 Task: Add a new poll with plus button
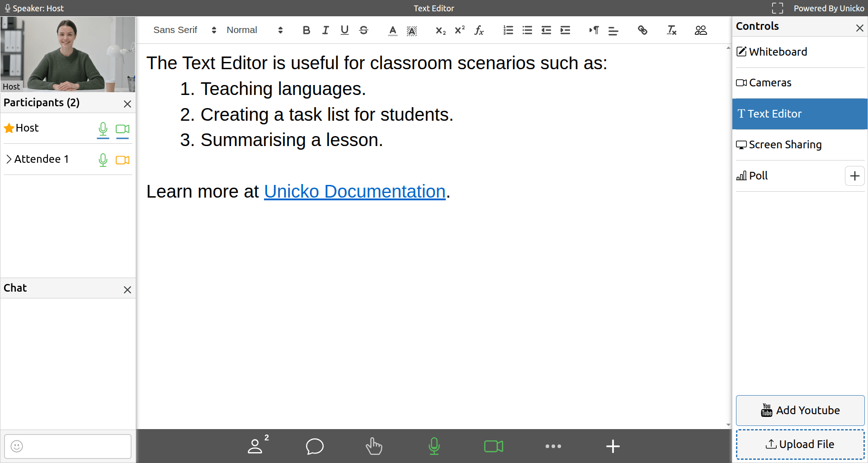click(x=854, y=176)
